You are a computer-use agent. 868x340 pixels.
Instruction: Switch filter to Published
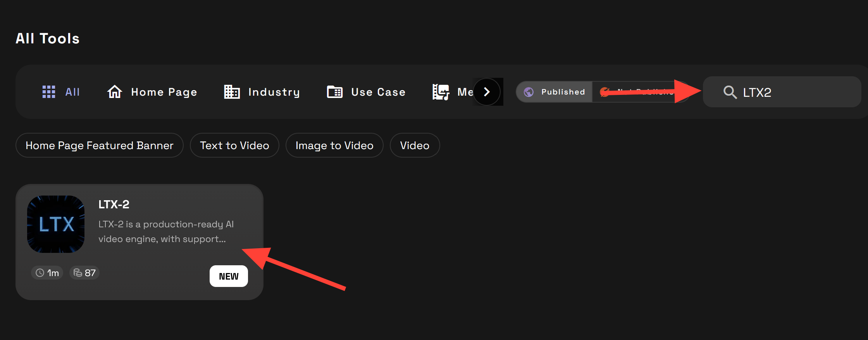555,92
